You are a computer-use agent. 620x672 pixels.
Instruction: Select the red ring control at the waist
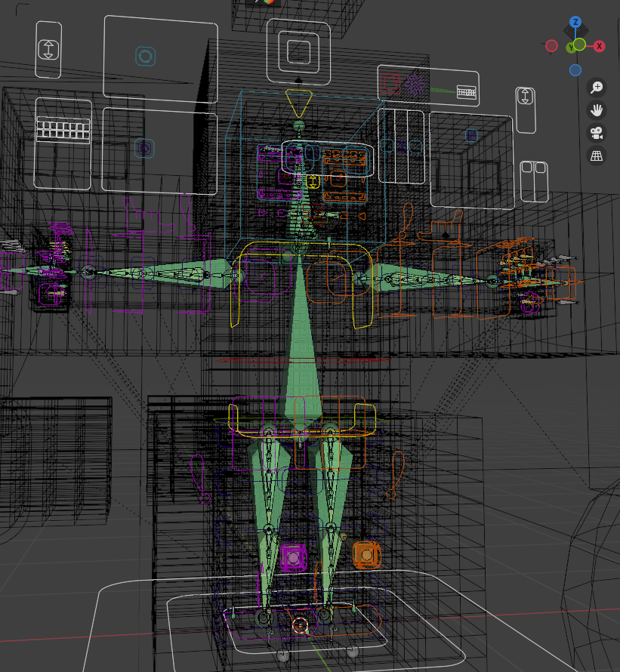point(303,360)
